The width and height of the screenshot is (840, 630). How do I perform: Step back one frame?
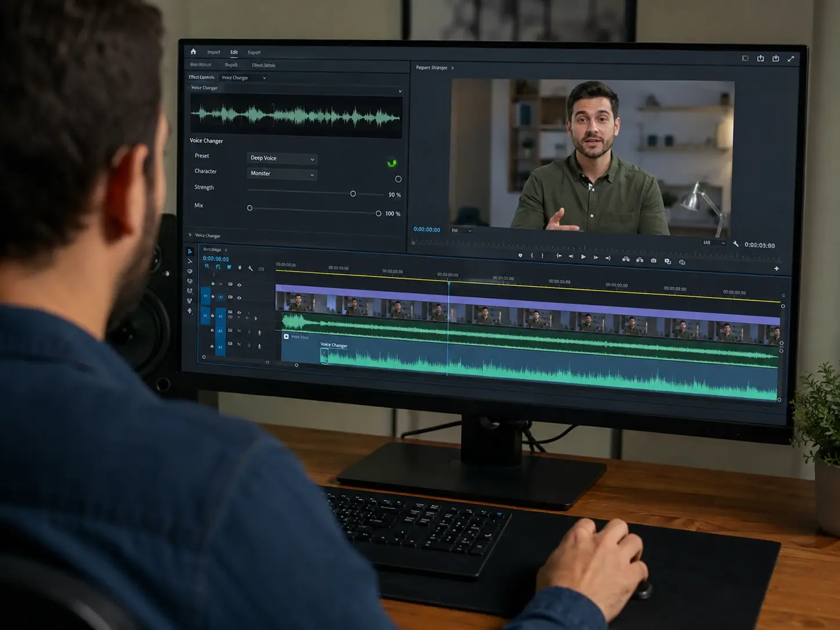coord(571,256)
